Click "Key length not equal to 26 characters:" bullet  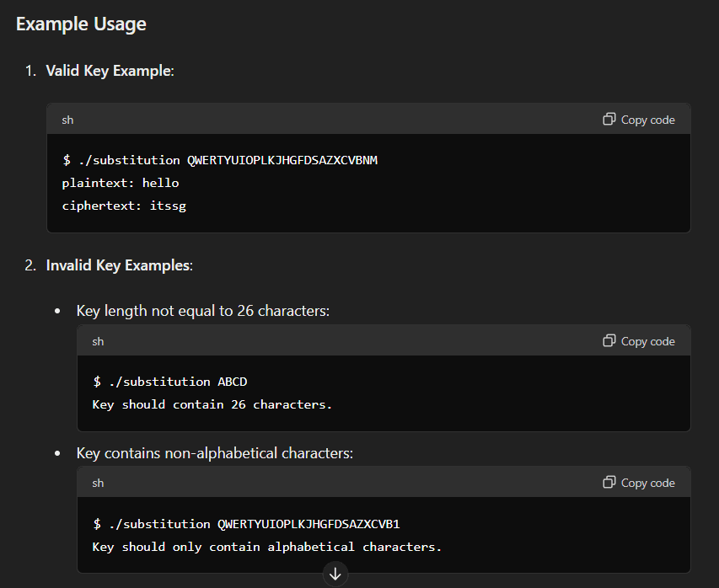tap(202, 311)
